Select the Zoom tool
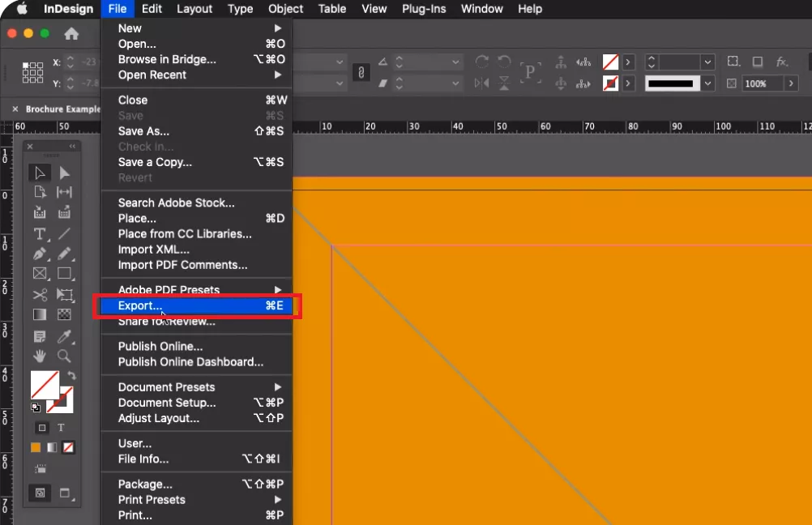The height and width of the screenshot is (525, 812). click(65, 356)
